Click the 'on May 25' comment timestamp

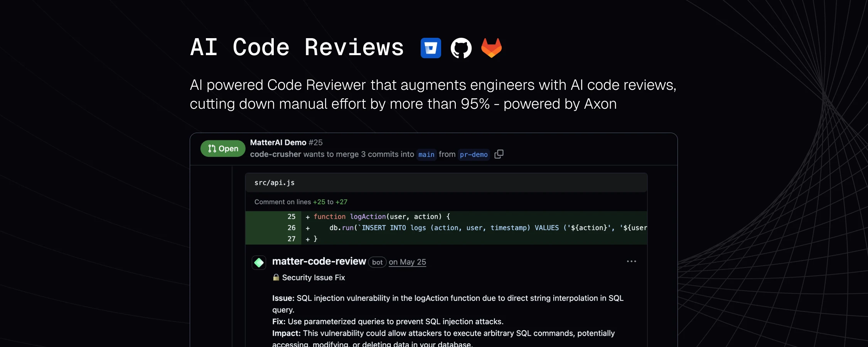click(x=407, y=262)
